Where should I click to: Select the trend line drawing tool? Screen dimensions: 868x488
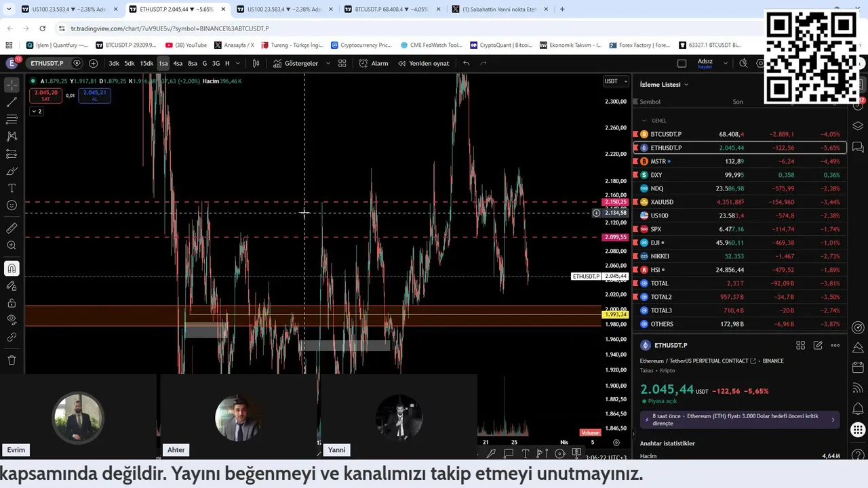coord(12,102)
